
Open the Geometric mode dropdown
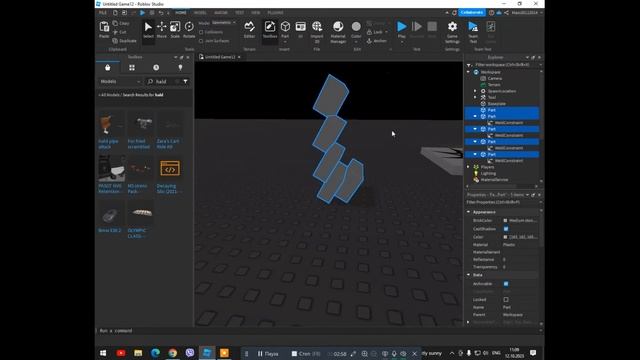(224, 23)
